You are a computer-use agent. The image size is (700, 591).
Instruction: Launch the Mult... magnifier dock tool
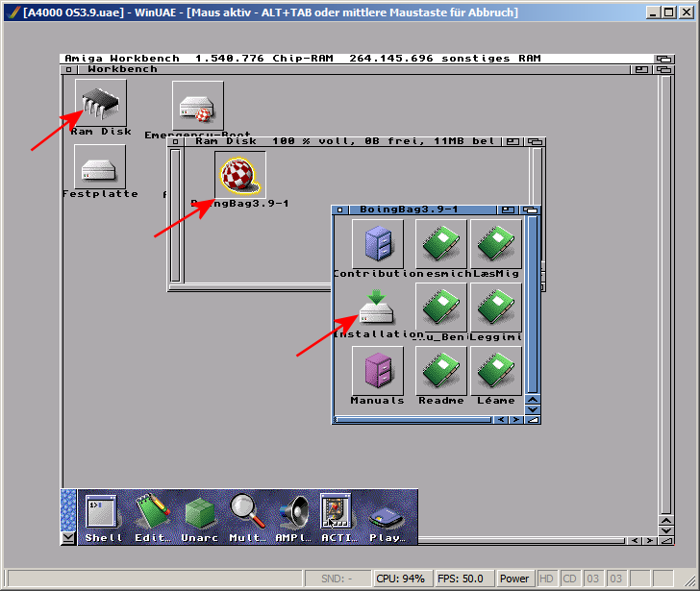247,517
